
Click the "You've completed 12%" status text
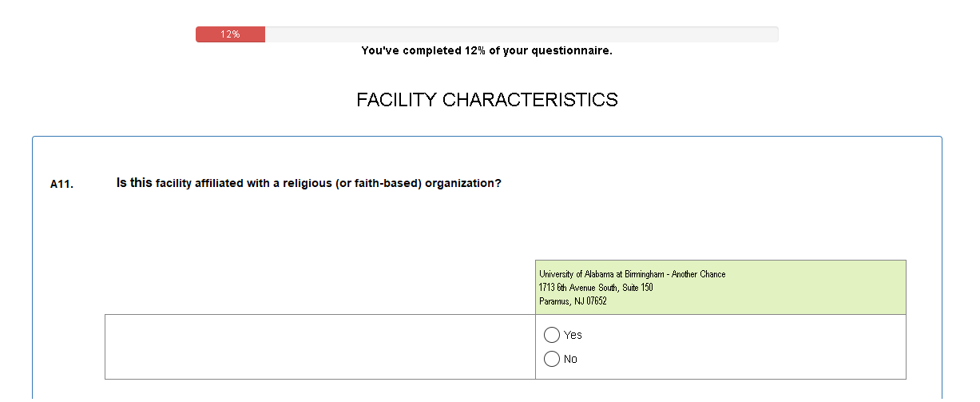click(486, 50)
